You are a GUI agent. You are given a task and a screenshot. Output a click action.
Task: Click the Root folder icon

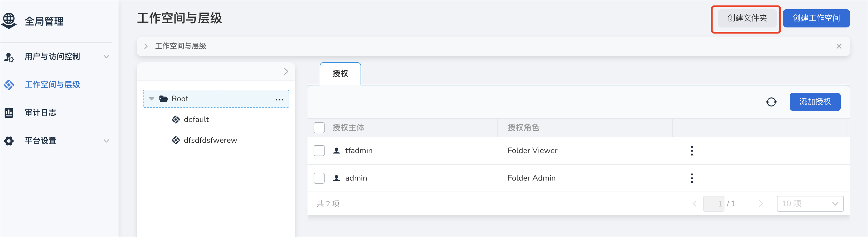pos(163,99)
